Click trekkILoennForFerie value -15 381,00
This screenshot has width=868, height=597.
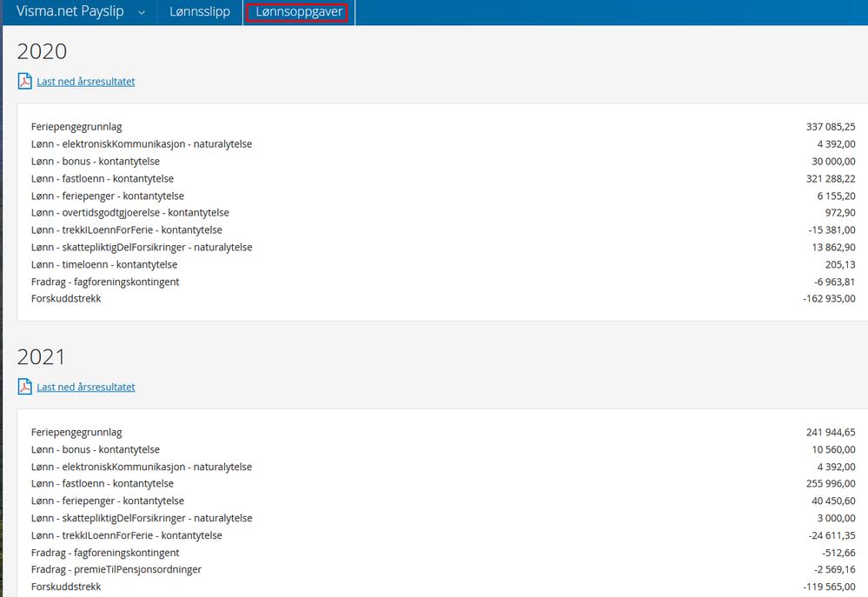pyautogui.click(x=832, y=229)
